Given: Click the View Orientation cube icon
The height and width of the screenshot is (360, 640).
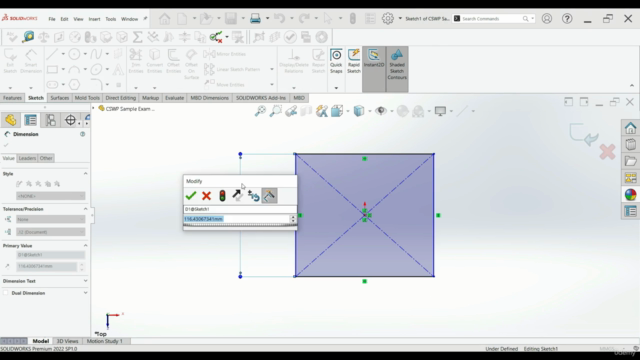Looking at the screenshot, I should pos(337,111).
